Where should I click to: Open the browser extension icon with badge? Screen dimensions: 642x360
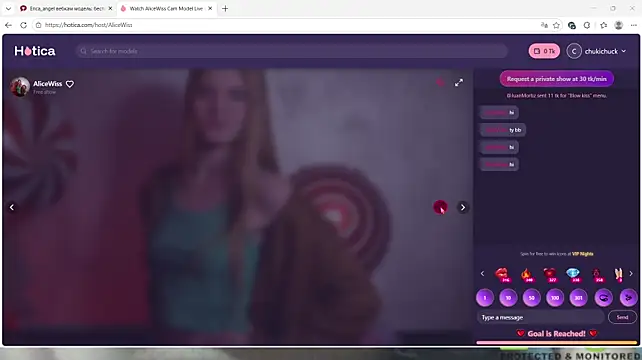tap(572, 25)
